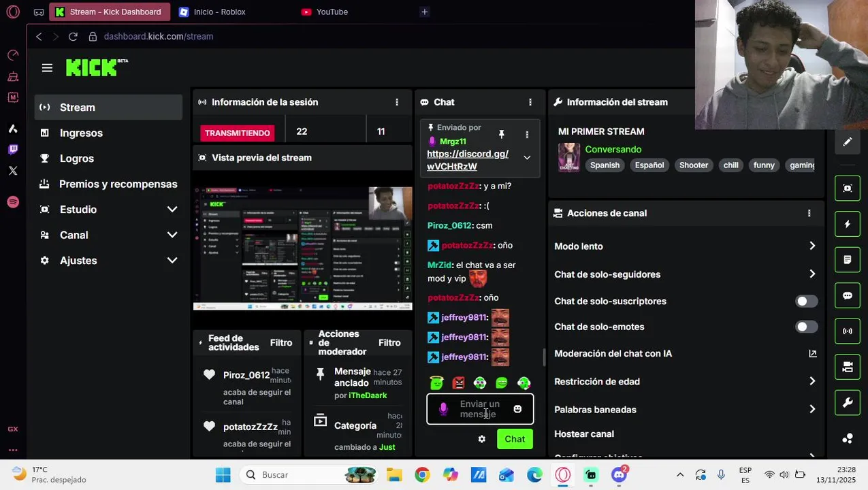The width and height of the screenshot is (868, 490).
Task: Go back in browser history
Action: click(x=39, y=37)
